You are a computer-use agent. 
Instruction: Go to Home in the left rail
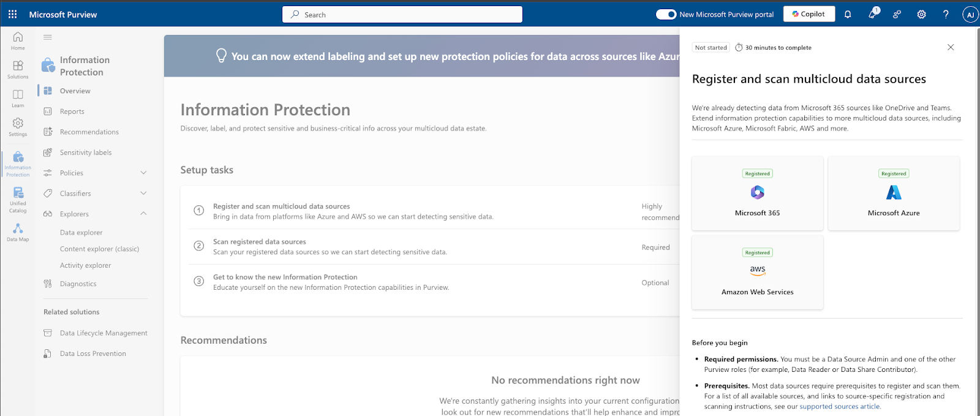click(18, 41)
